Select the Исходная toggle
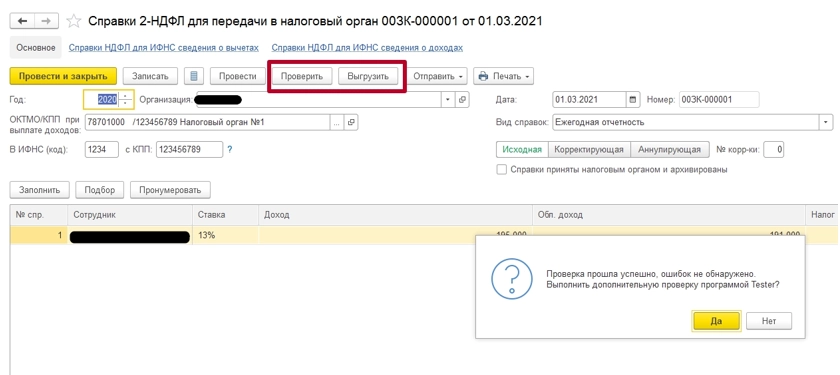This screenshot has width=840, height=375. [x=522, y=149]
